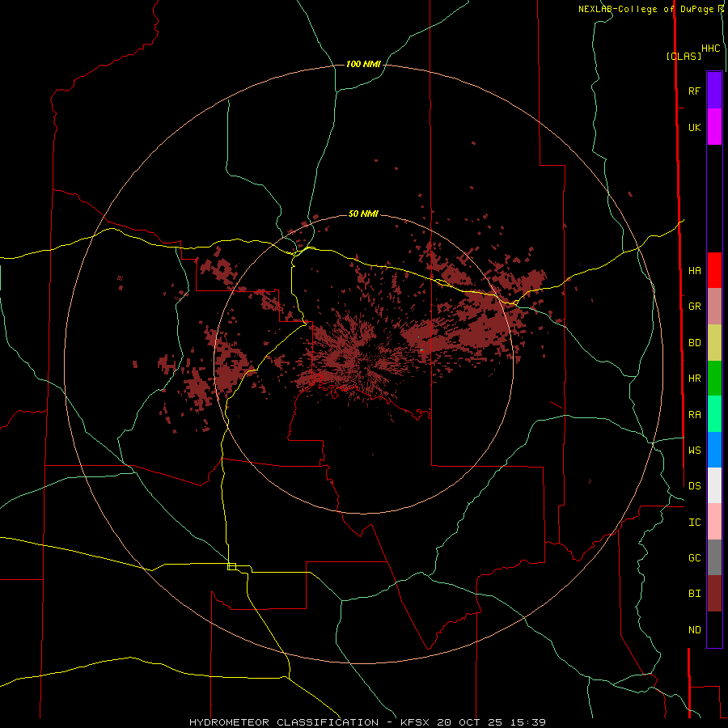Click the brown BI legend swatch
This screenshot has height=728, width=728.
714,594
